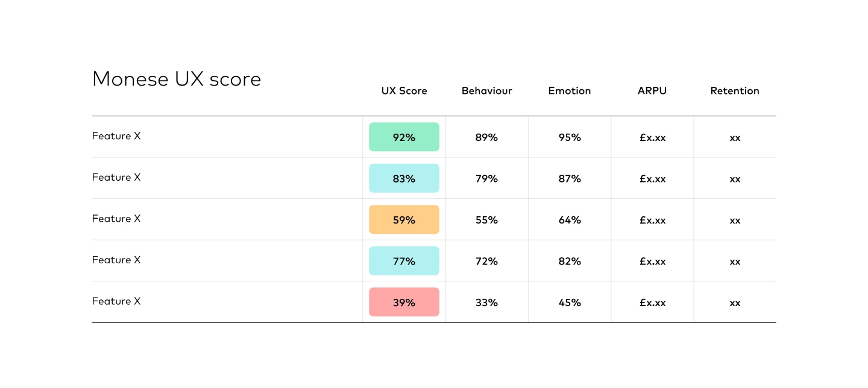The image size is (868, 388).
Task: Select the blue 83% UX score badge
Action: tap(404, 178)
